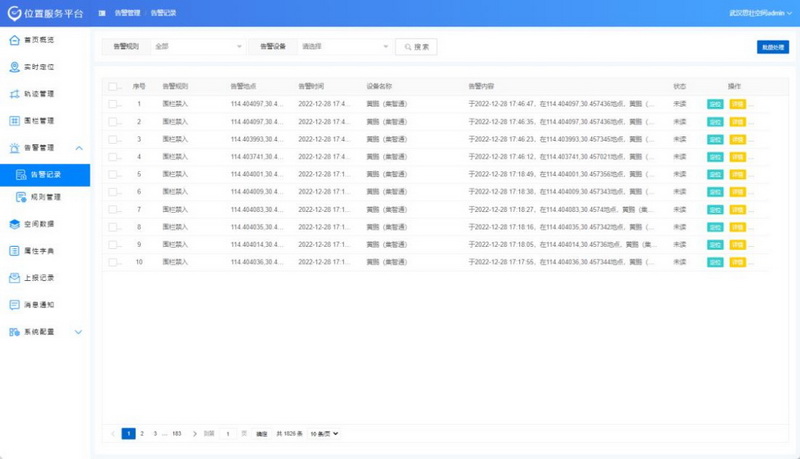This screenshot has width=800, height=459.
Task: Toggle the sidebar collapse icon in header
Action: click(102, 13)
